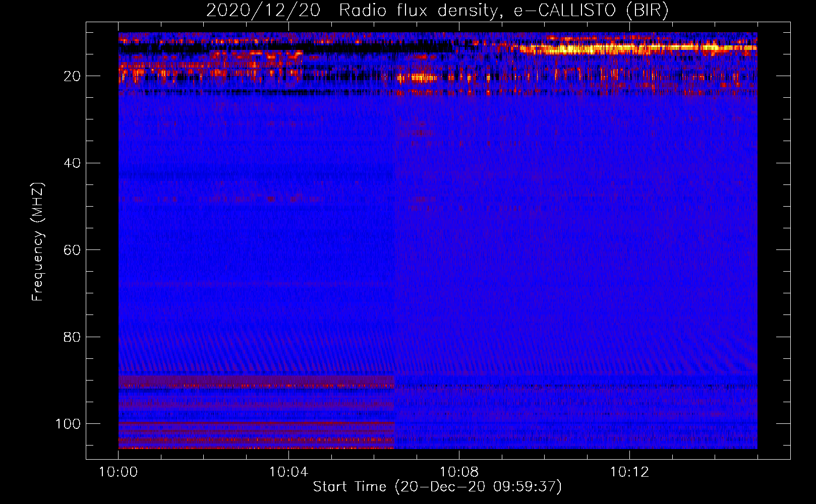Click the '40' frequency tick label
Image resolution: width=816 pixels, height=504 pixels.
point(73,163)
